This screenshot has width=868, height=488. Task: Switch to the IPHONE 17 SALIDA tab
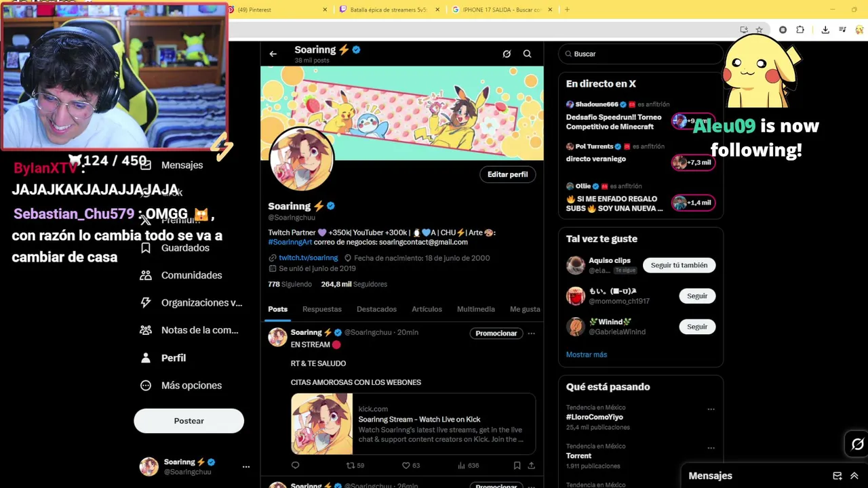click(x=502, y=9)
